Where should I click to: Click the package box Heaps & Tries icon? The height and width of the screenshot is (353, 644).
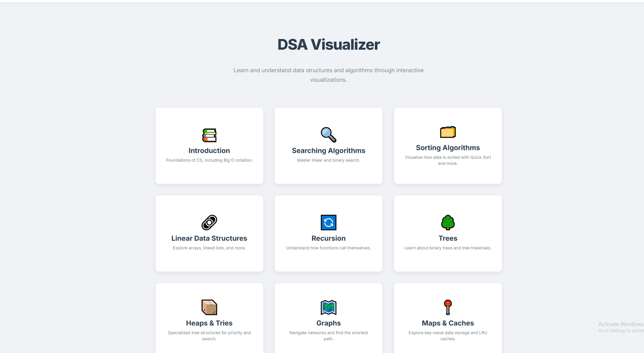coord(209,307)
